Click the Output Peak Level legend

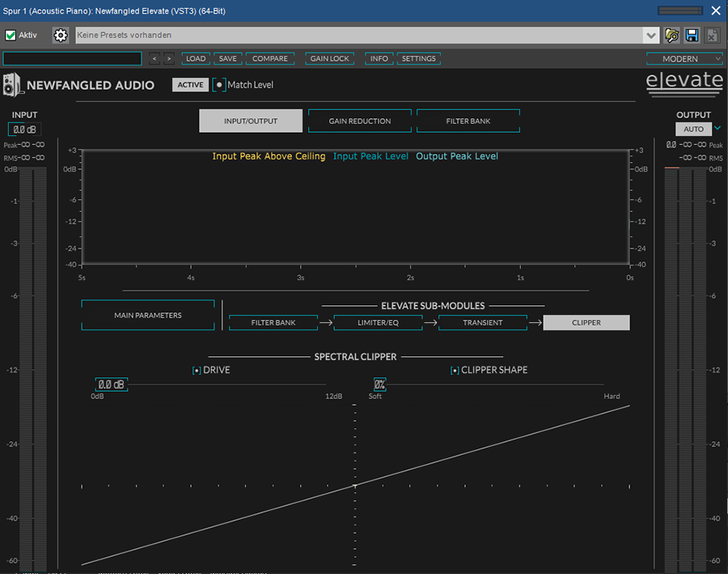tap(457, 156)
